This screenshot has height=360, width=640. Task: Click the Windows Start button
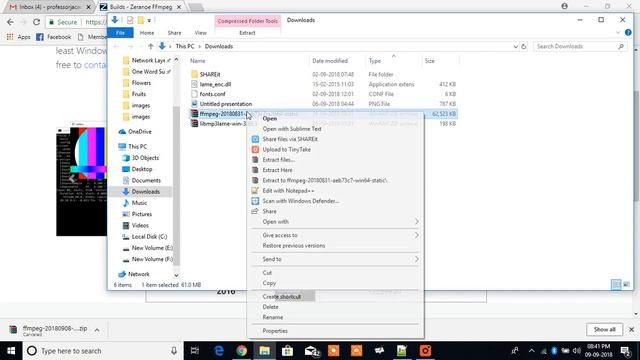coord(11,351)
